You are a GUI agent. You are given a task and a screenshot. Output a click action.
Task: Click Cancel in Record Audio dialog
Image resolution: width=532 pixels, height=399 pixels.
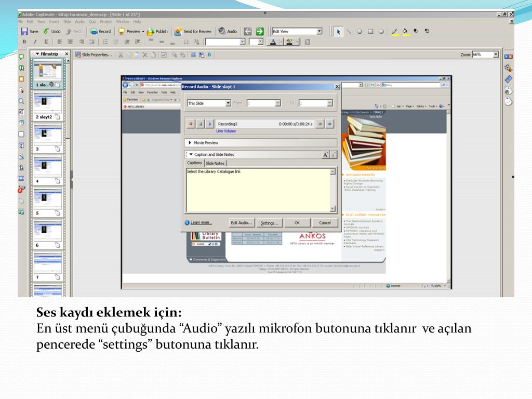tap(325, 223)
